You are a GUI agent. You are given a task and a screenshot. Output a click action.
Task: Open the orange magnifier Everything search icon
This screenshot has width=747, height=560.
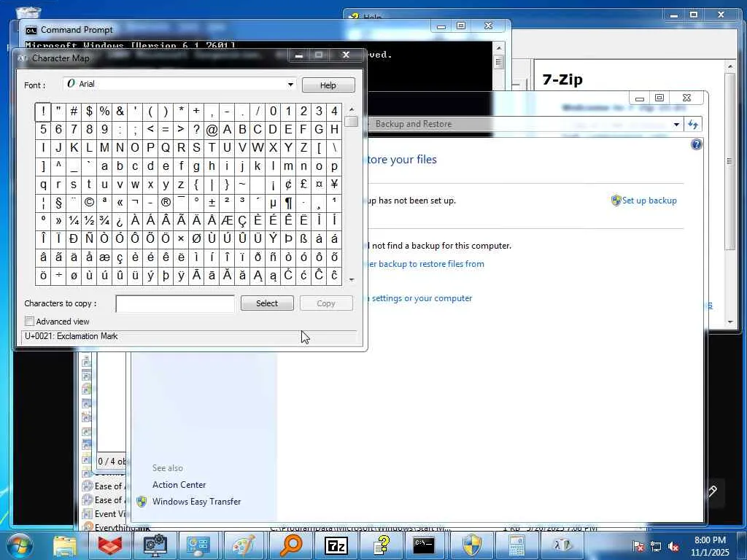point(290,545)
